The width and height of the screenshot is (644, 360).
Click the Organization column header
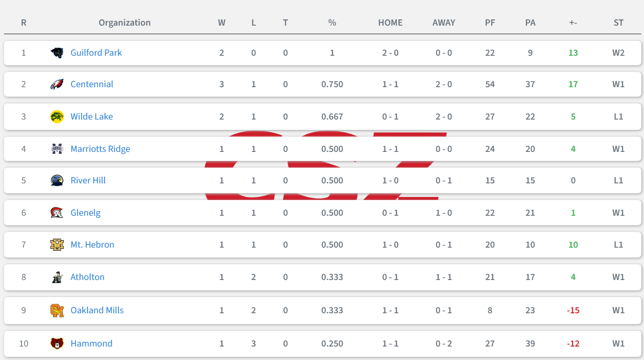(124, 22)
